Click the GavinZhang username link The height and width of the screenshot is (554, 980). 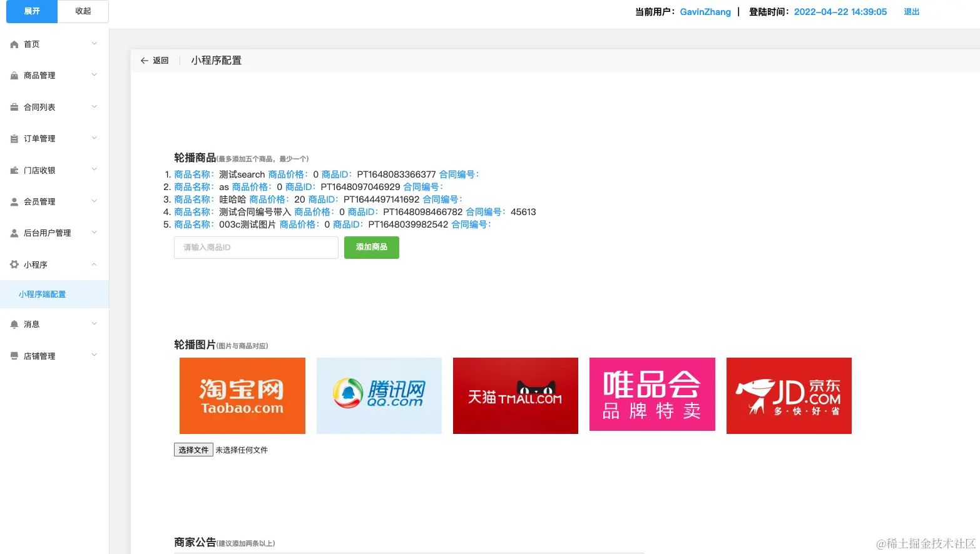pyautogui.click(x=705, y=12)
